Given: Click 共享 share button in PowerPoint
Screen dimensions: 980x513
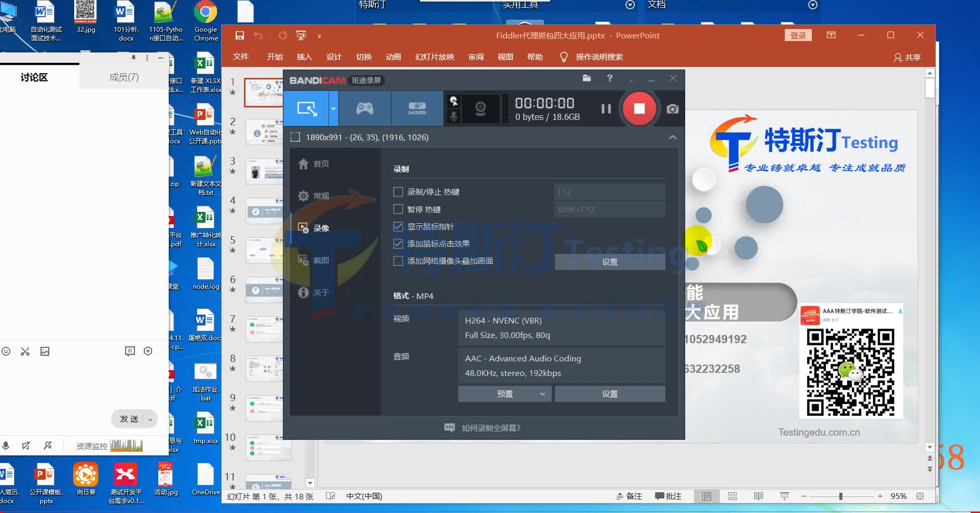Looking at the screenshot, I should click(x=907, y=57).
